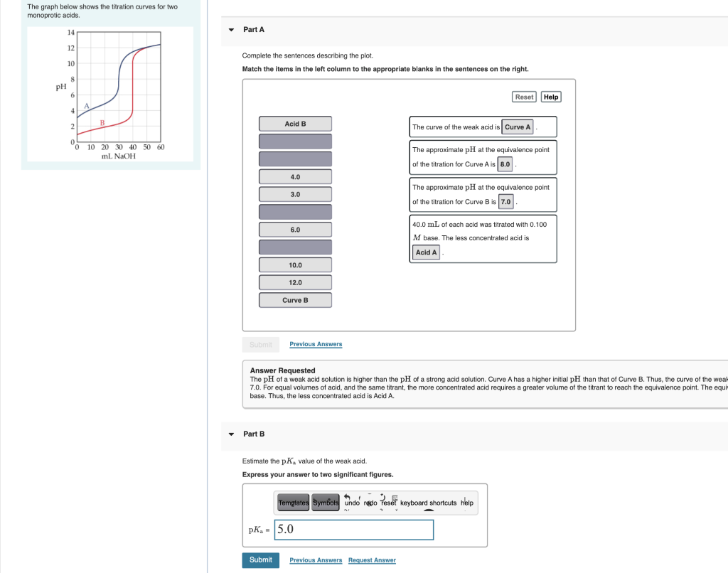Submit the Part B answer
Viewport: 728px width, 573px height.
260,560
